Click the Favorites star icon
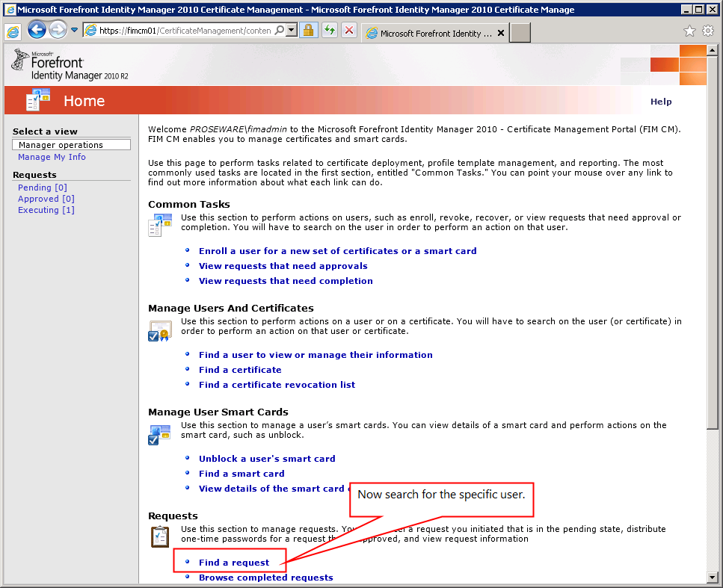 click(689, 31)
